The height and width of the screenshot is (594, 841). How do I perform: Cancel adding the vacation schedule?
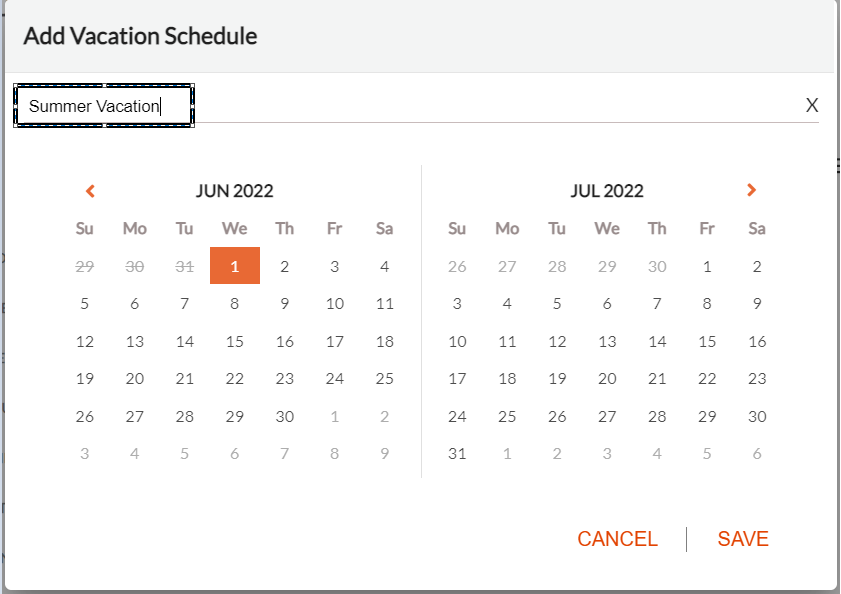(617, 539)
